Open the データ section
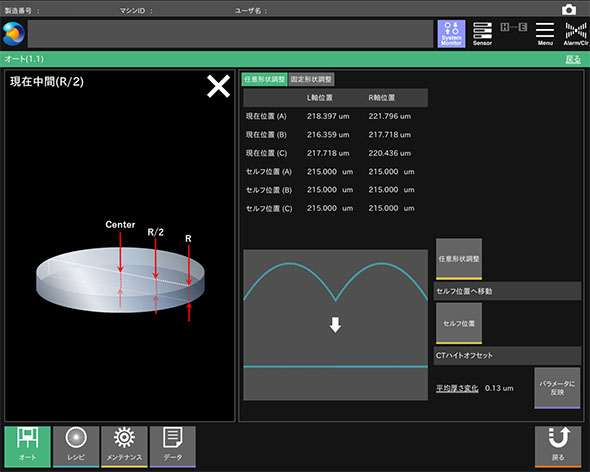Screen dimensions: 590x472 coord(173,447)
